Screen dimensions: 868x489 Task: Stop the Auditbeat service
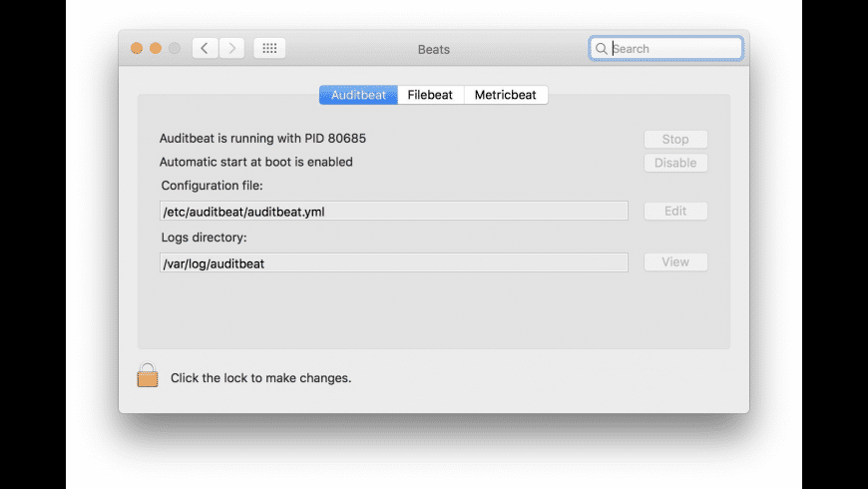click(675, 139)
